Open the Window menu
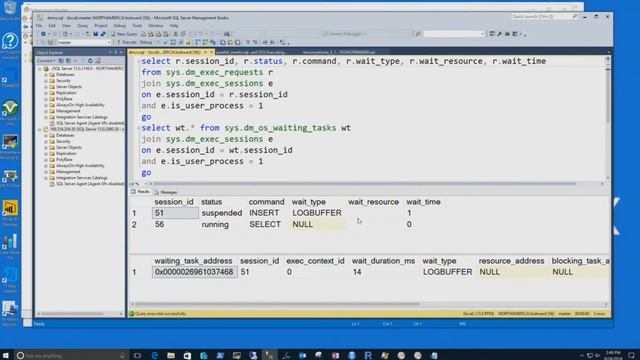Image resolution: width=640 pixels, height=360 pixels. point(156,26)
